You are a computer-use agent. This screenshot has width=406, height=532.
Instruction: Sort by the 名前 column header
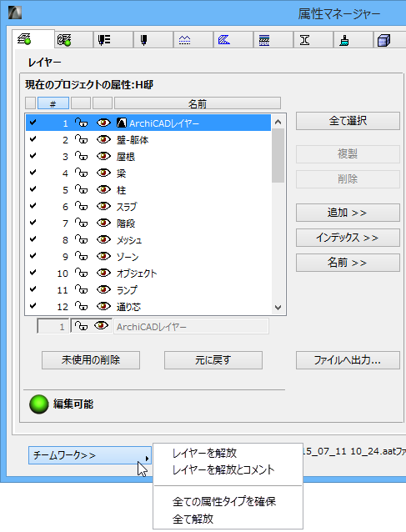click(x=198, y=103)
